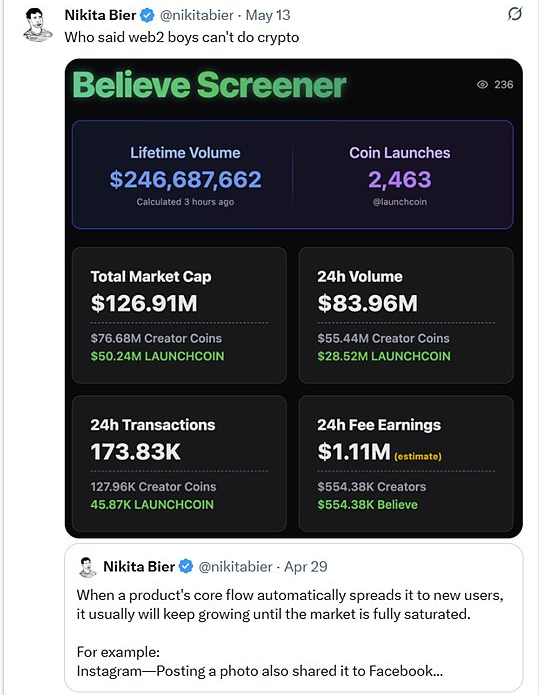Open the @nikitabier handle in main tweet
This screenshot has height=695, width=539.
pyautogui.click(x=196, y=15)
